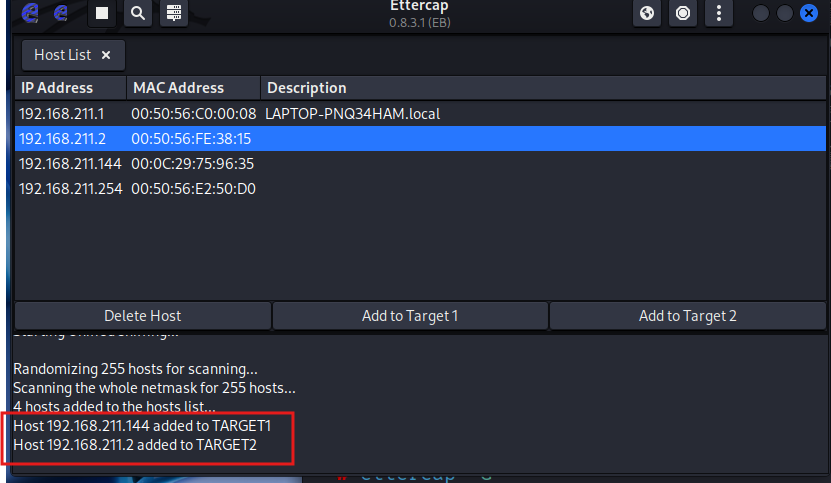Click the stop sniffing square button
Viewport: 831px width, 483px height.
pyautogui.click(x=102, y=13)
